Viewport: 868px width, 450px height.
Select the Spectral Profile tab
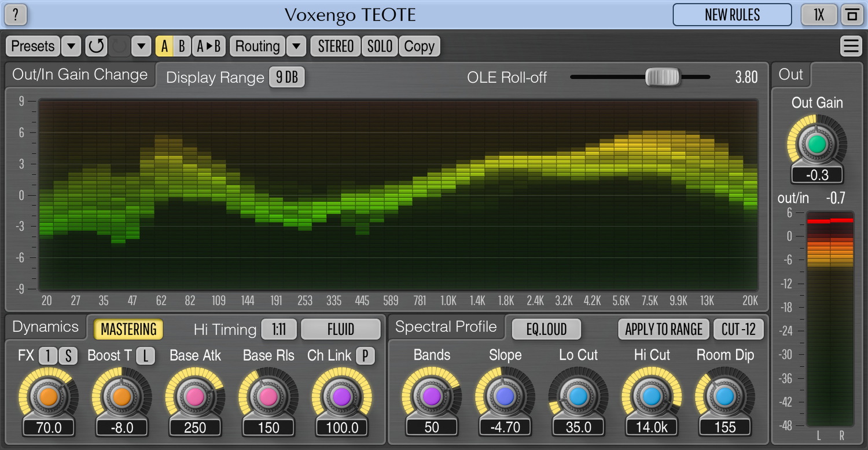coord(446,327)
